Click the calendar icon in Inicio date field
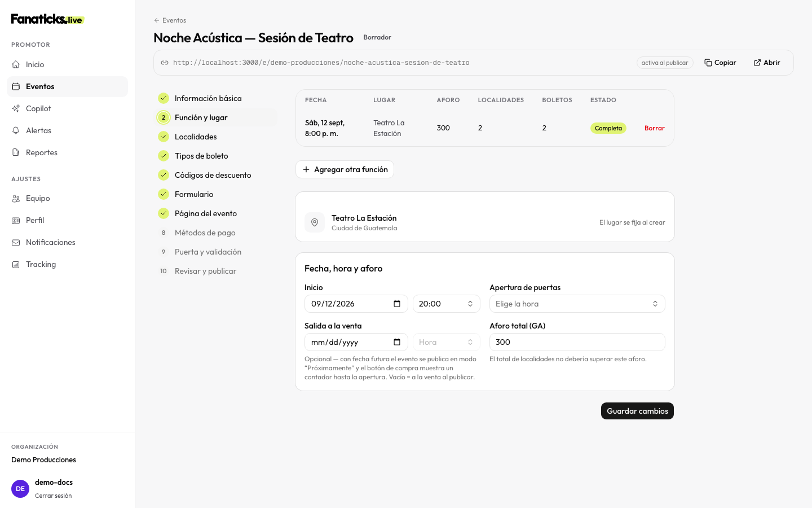 click(x=397, y=304)
